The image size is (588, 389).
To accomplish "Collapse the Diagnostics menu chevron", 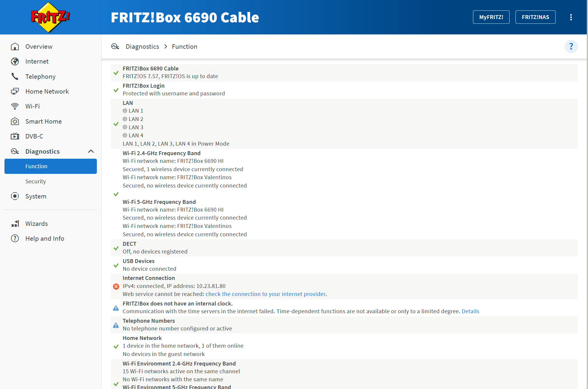I will 91,151.
